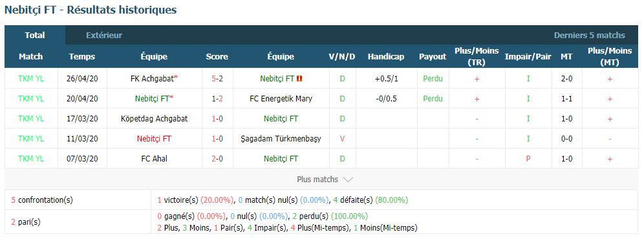Select the Impair/Pair column header
The width and height of the screenshot is (644, 239).
click(x=528, y=57)
